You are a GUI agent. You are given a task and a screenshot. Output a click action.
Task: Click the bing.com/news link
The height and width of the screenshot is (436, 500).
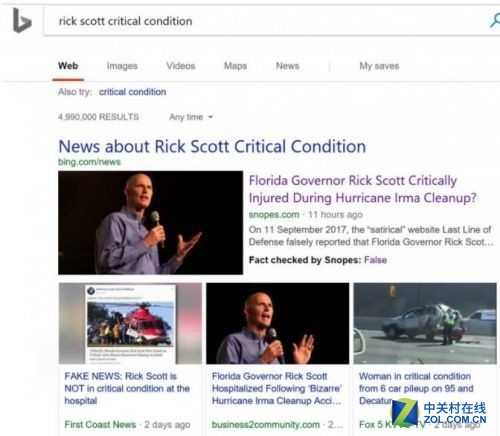[x=89, y=162]
